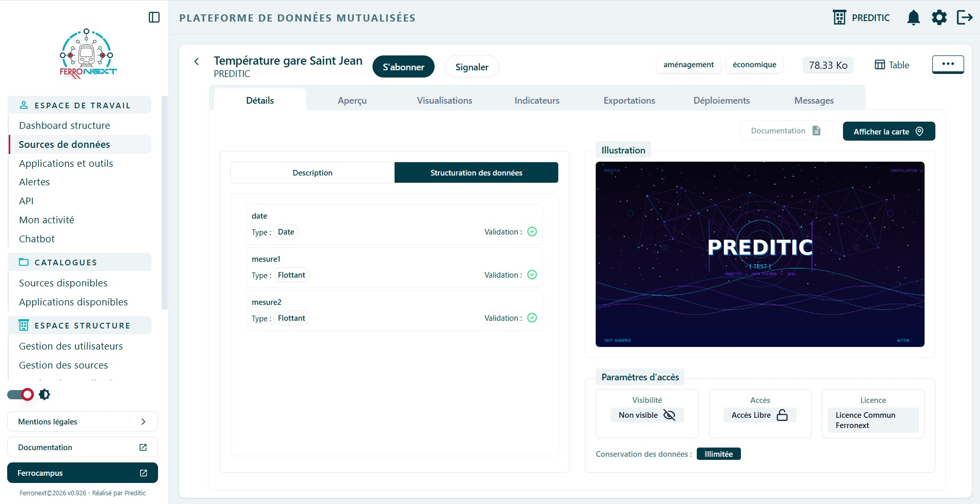Open the Visualisations tab

(445, 100)
